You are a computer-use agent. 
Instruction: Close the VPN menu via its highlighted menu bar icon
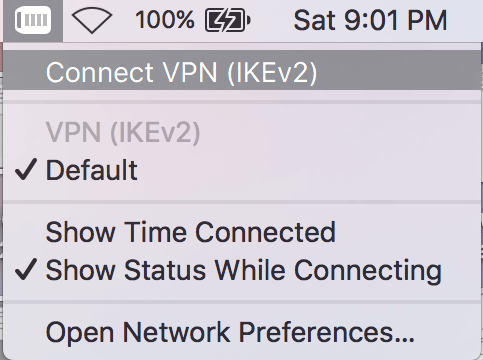tap(33, 20)
